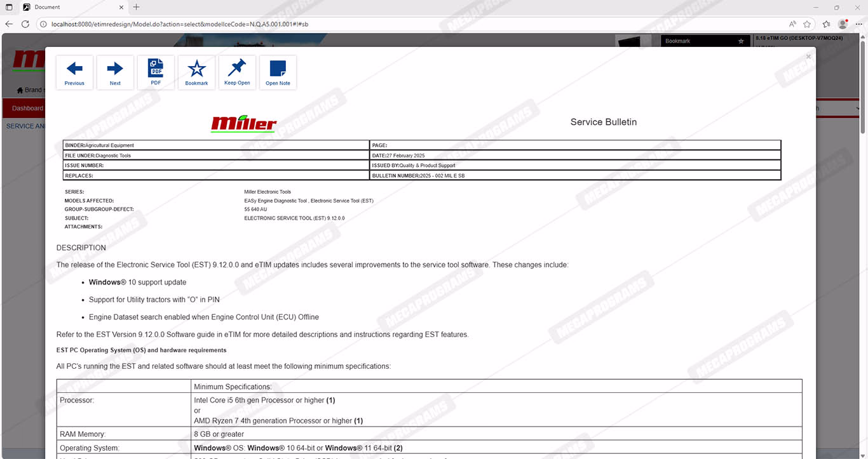Image resolution: width=868 pixels, height=459 pixels.
Task: Open the tab actions menu
Action: [9, 7]
